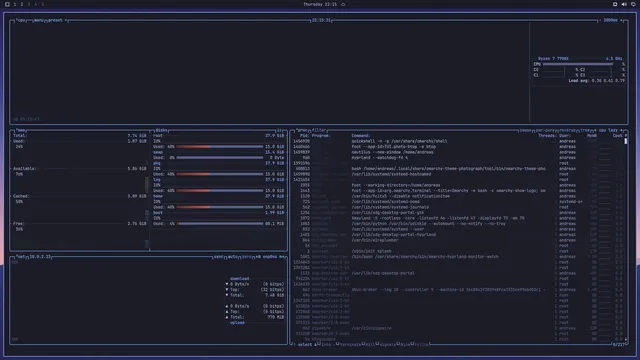Select the systemd-hostnamed process row
This screenshot has width=640, height=360.
click(458, 174)
